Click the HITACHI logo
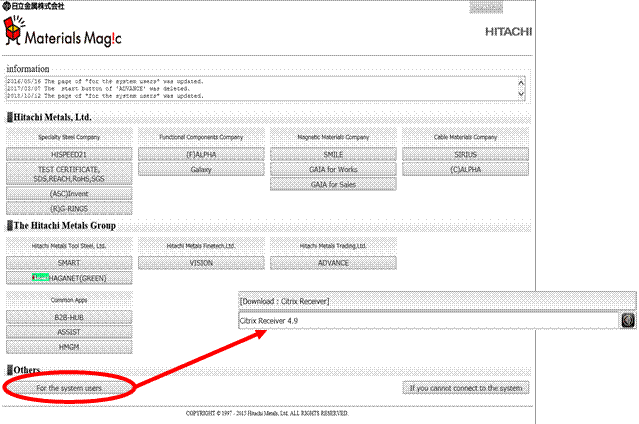 coord(507,32)
